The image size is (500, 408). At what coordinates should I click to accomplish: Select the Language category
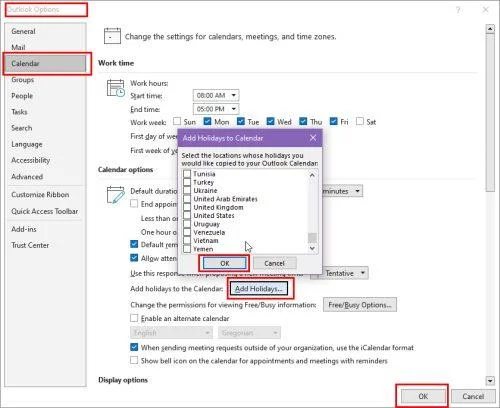tap(45, 144)
